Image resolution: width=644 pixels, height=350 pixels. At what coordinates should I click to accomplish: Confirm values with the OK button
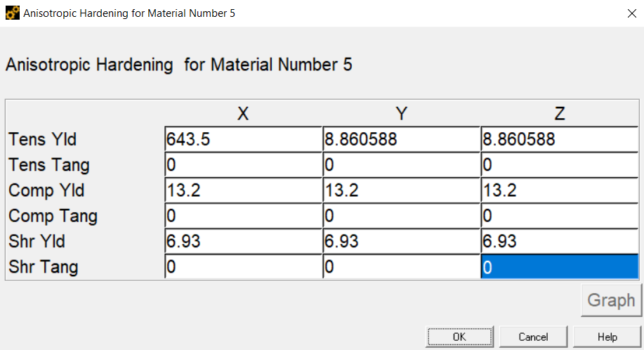point(459,337)
